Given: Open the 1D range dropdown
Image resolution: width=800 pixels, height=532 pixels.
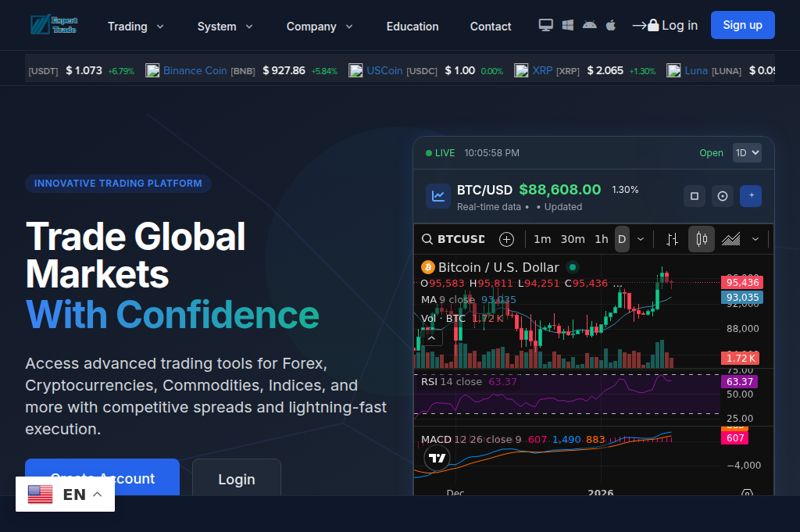Looking at the screenshot, I should click(747, 152).
